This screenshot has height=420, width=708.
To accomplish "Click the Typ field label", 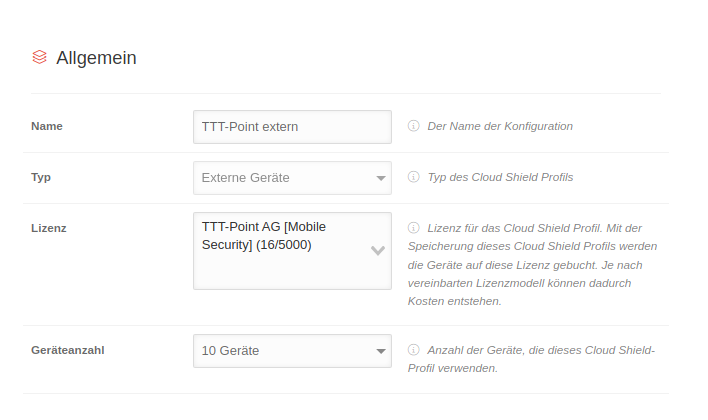I will (x=41, y=177).
